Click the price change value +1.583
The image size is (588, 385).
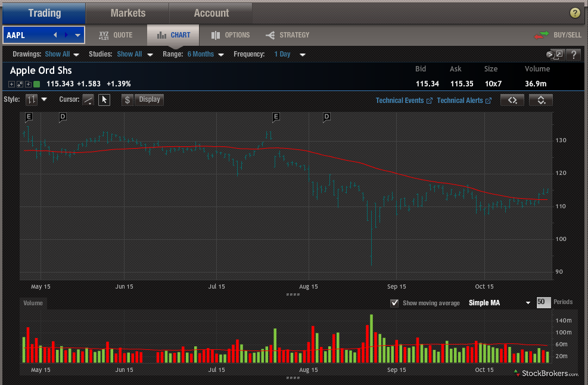coord(89,84)
